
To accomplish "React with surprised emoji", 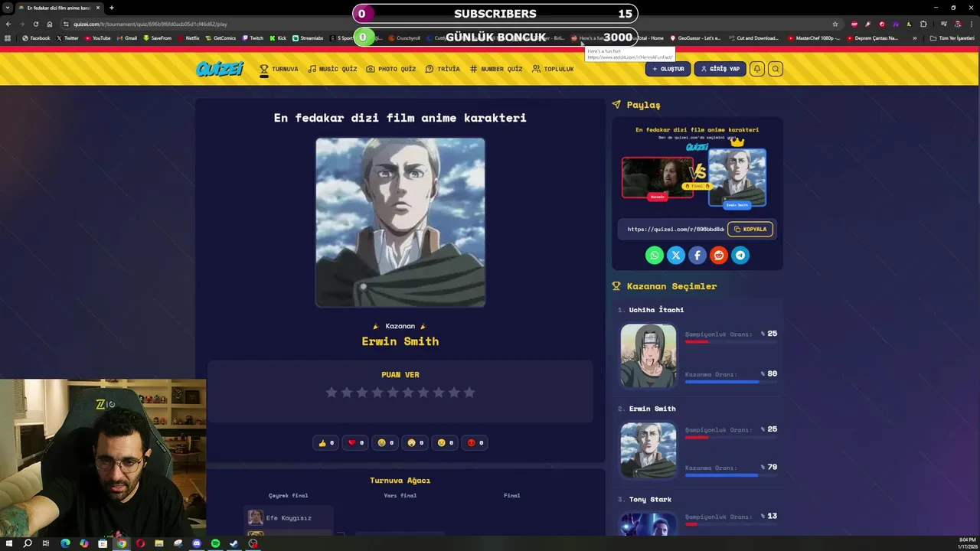I will (416, 442).
